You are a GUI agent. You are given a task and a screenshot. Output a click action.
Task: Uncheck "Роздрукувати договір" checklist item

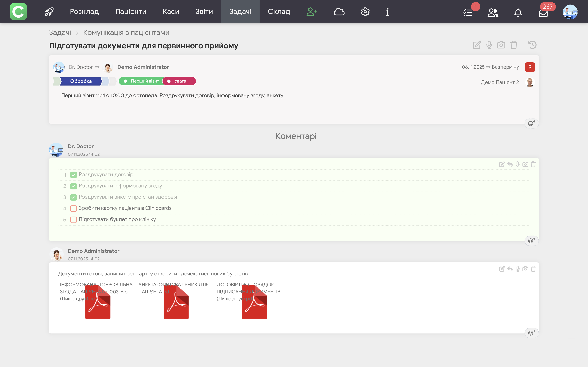click(73, 175)
